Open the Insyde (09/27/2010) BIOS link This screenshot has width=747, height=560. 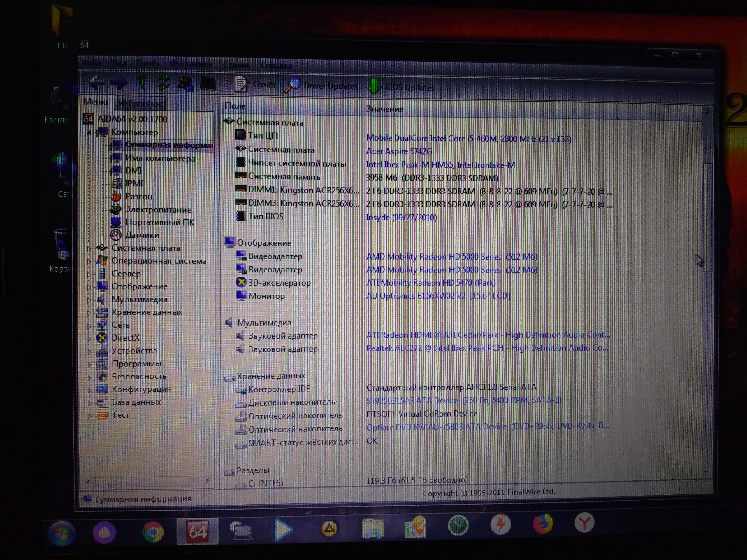(401, 217)
